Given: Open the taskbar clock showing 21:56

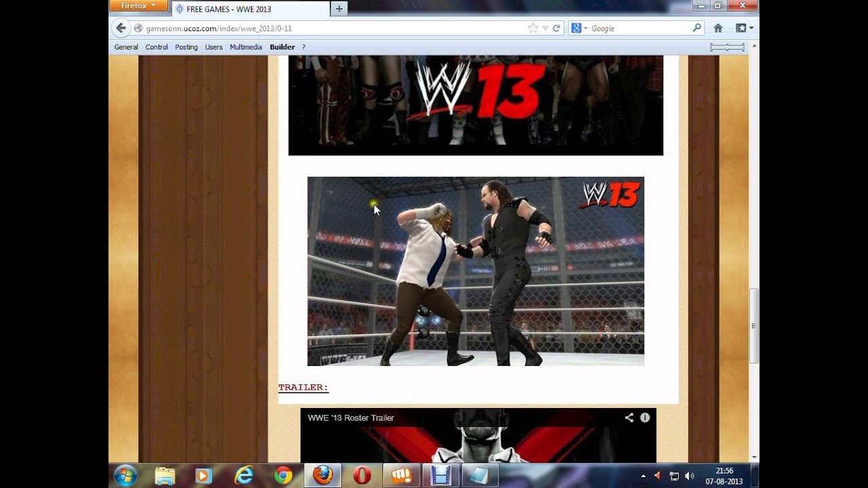Looking at the screenshot, I should (x=724, y=476).
